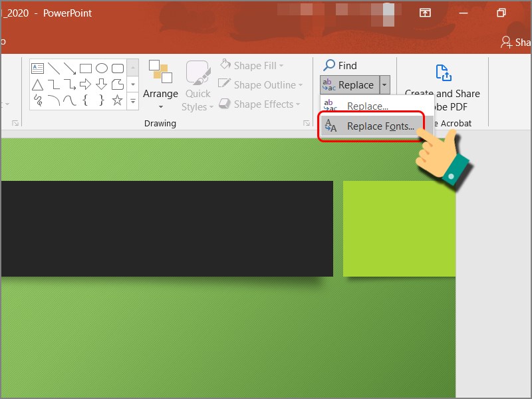Select the Rectangle shape
The image size is (532, 399).
[86, 68]
